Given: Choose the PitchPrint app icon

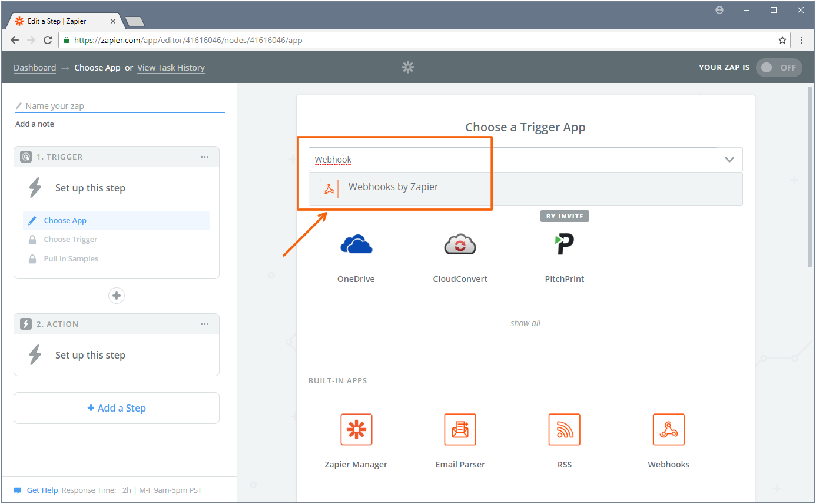Looking at the screenshot, I should click(564, 244).
